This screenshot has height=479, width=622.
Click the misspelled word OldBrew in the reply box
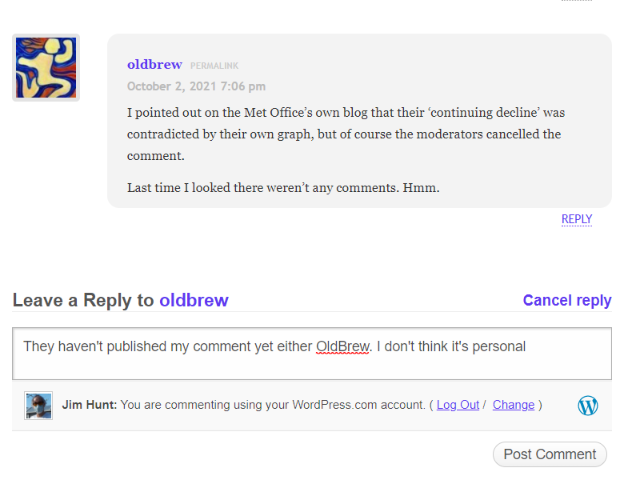coord(343,347)
